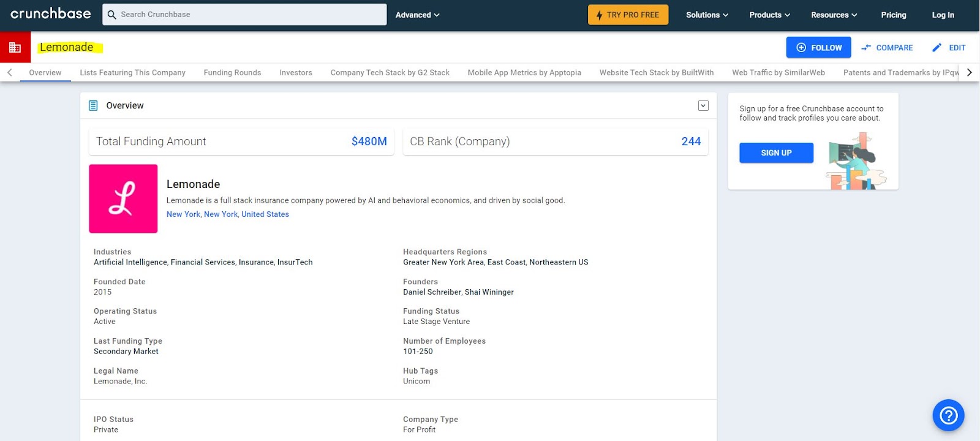
Task: Open the help question mark button
Action: tap(948, 415)
